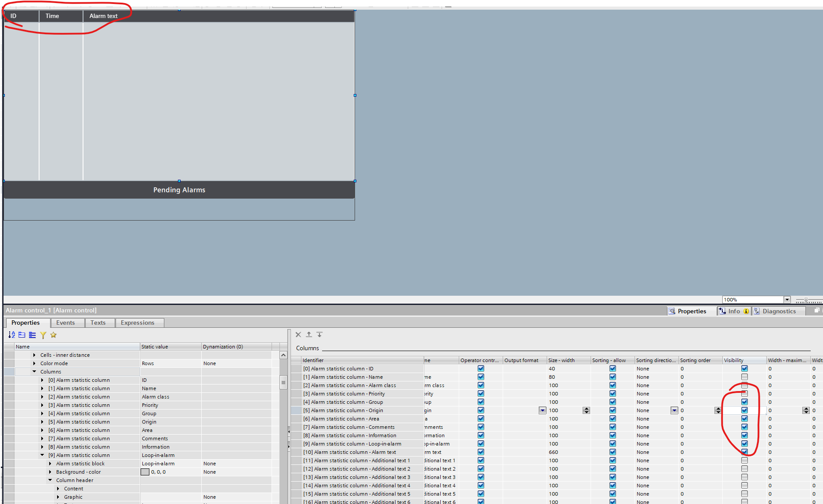The width and height of the screenshot is (823, 504).
Task: Expand the Color mode property
Action: [34, 363]
